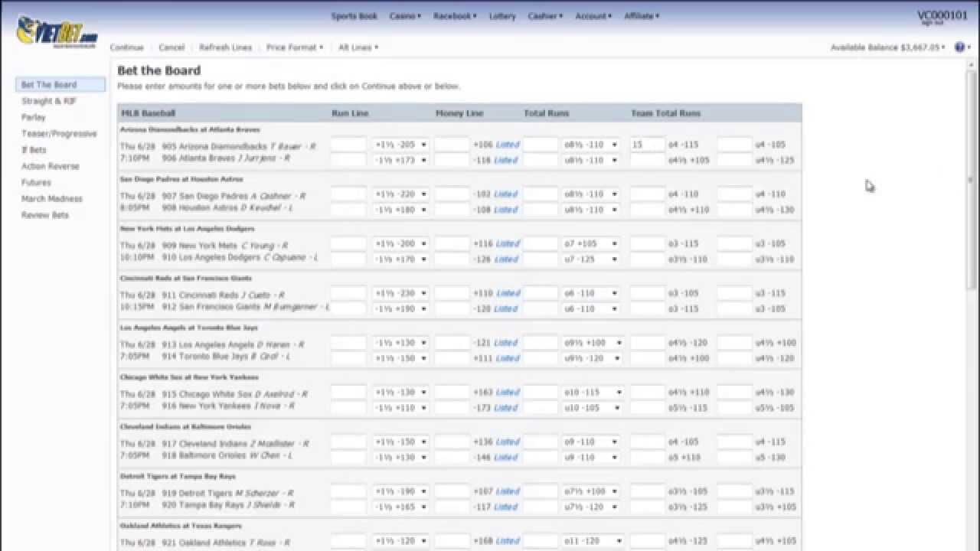Open If Bets in sidebar

tap(34, 150)
